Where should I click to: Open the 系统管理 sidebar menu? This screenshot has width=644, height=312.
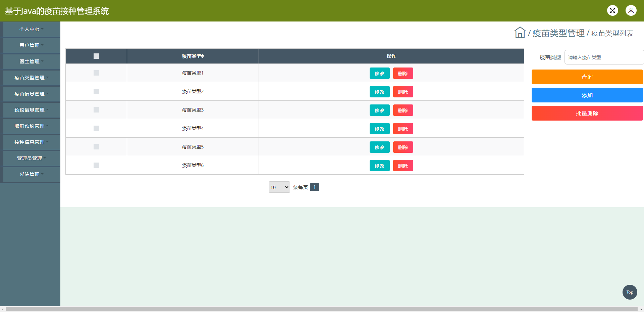[32, 174]
